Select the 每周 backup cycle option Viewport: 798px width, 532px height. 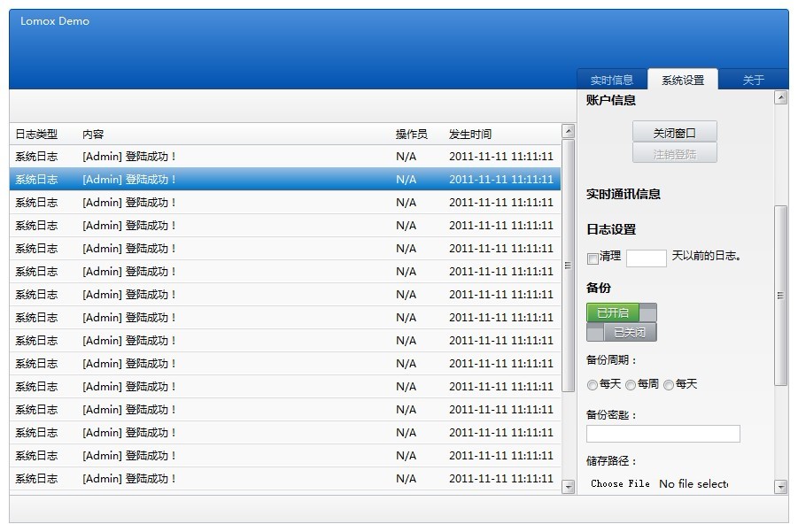[x=631, y=385]
